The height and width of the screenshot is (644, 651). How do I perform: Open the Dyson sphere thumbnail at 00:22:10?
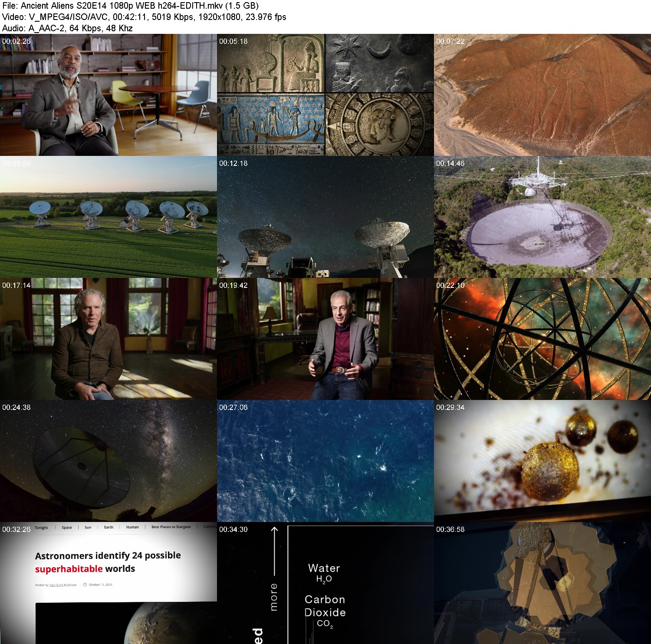coord(542,339)
